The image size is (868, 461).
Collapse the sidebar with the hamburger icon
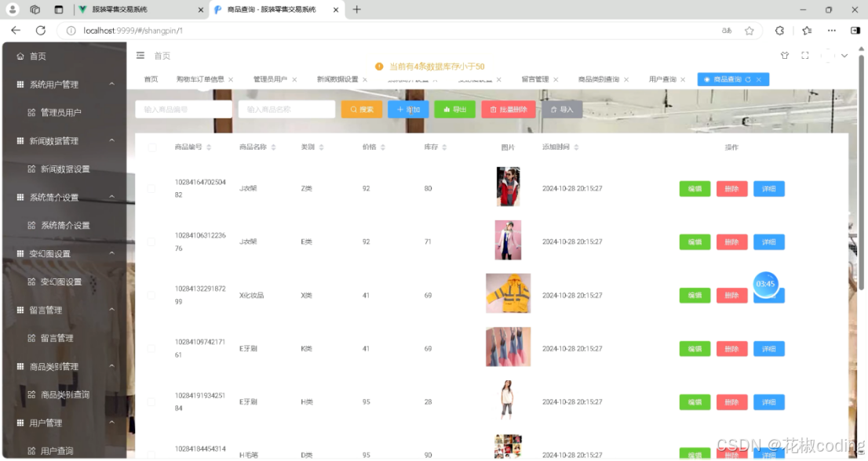tap(140, 56)
